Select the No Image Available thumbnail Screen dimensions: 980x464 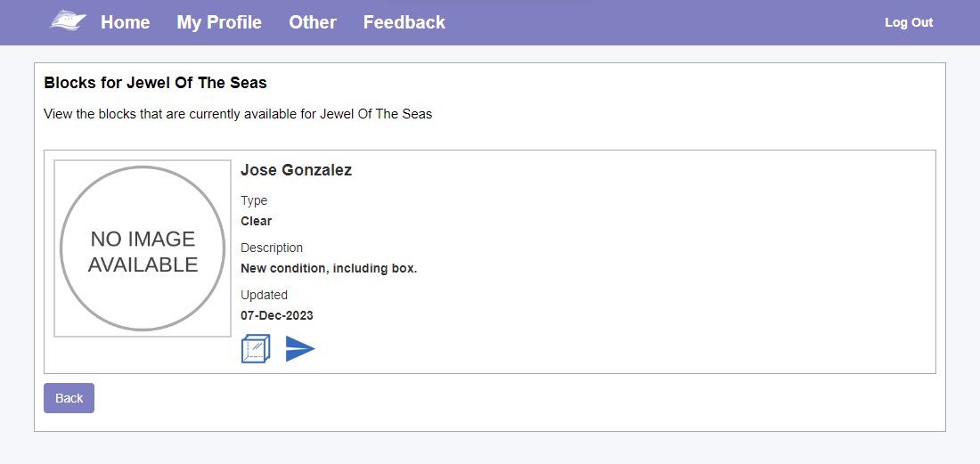click(x=143, y=248)
